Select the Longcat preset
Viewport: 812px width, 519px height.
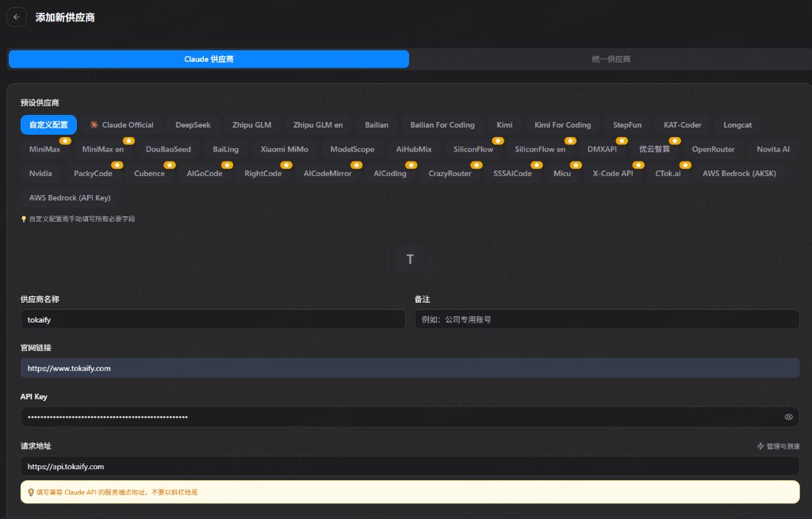737,124
